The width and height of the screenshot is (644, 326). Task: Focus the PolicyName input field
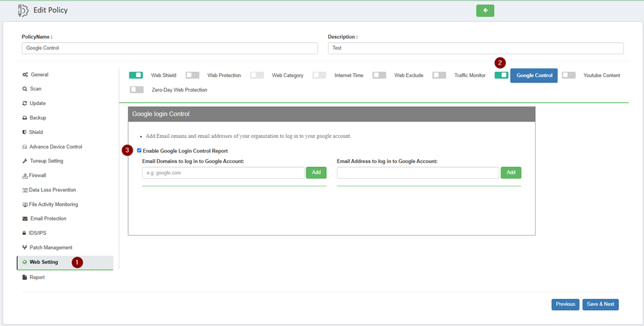point(170,48)
